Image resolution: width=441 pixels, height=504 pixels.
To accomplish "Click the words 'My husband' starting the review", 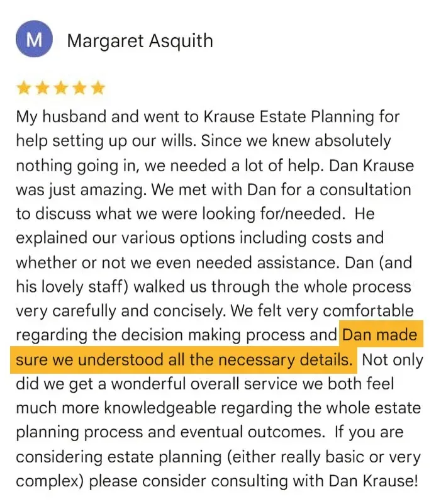I will (x=62, y=116).
